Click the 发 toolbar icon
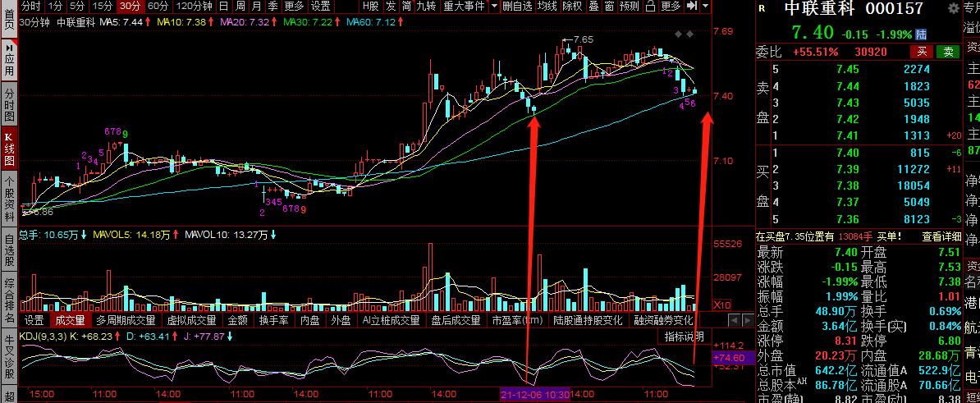 pos(391,7)
